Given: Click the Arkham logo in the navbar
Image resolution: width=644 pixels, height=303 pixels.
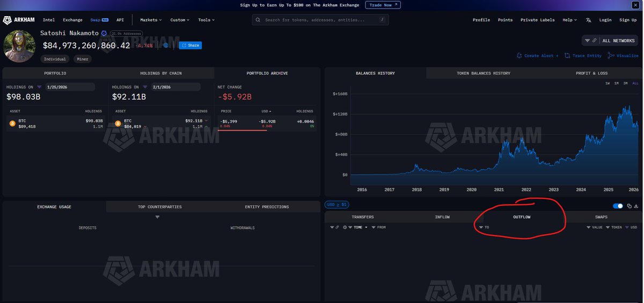Looking at the screenshot, I should point(18,20).
